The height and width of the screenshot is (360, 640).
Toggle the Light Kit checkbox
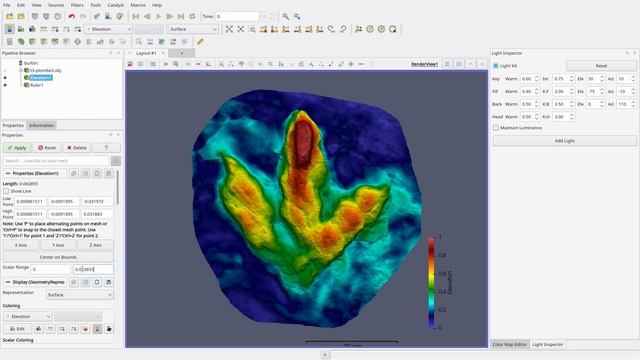[496, 66]
